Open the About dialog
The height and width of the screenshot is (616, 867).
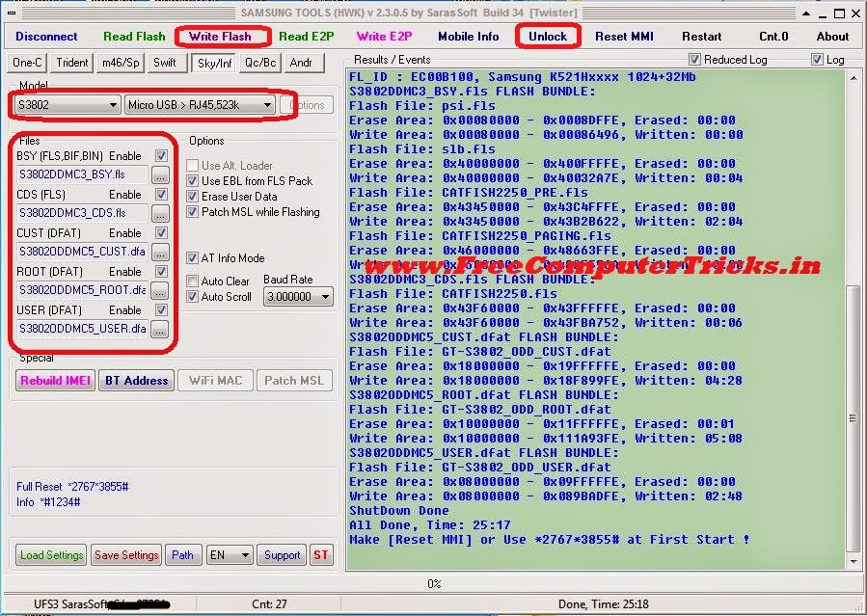(832, 37)
